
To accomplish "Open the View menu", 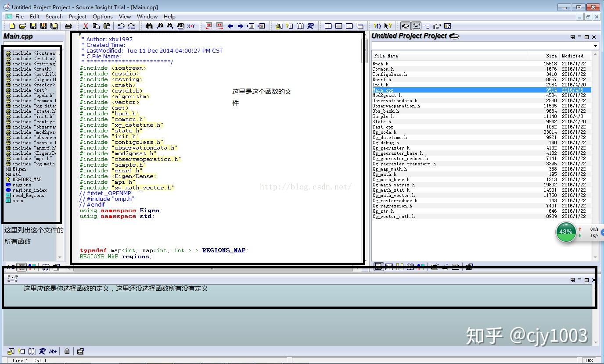I will 125,17.
